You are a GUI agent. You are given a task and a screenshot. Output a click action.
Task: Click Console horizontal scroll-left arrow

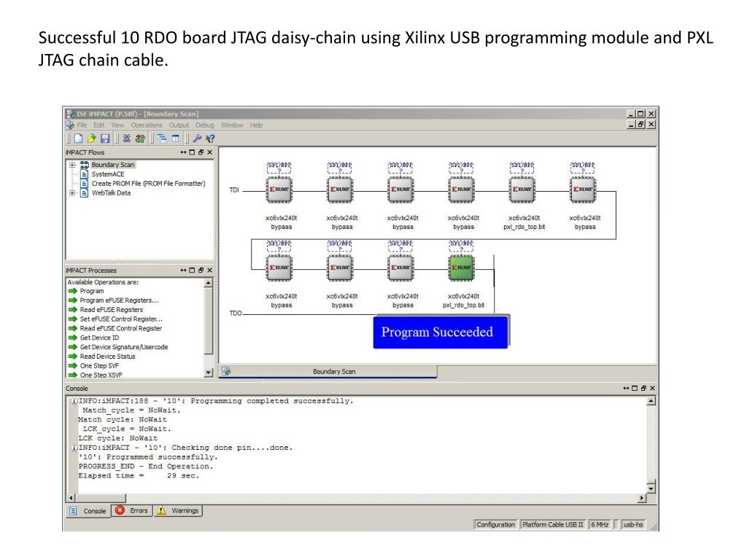(71, 498)
